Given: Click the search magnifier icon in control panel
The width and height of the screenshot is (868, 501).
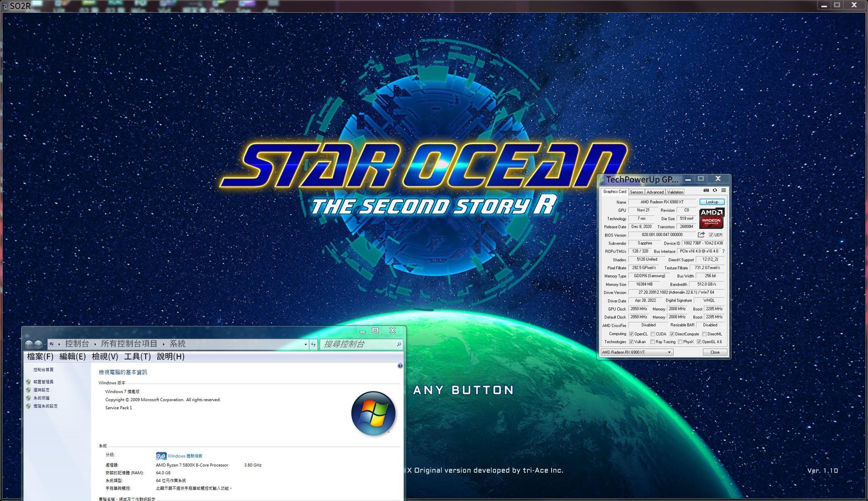Looking at the screenshot, I should point(399,345).
